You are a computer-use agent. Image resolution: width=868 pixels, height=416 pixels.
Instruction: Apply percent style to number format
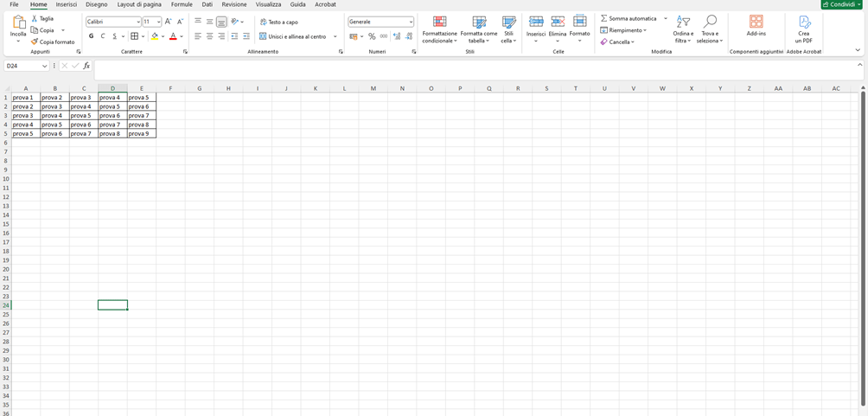(372, 36)
